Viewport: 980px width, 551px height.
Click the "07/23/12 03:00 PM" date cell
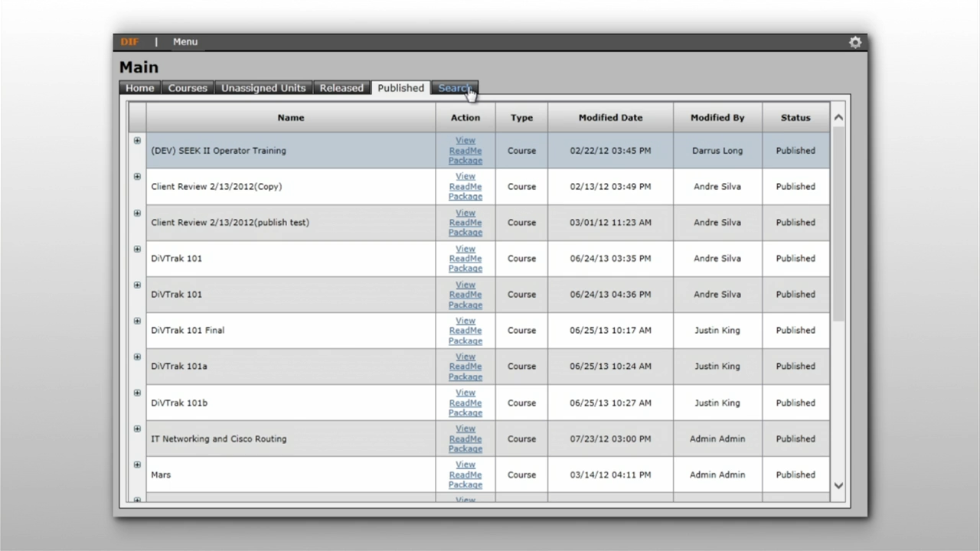pyautogui.click(x=610, y=439)
